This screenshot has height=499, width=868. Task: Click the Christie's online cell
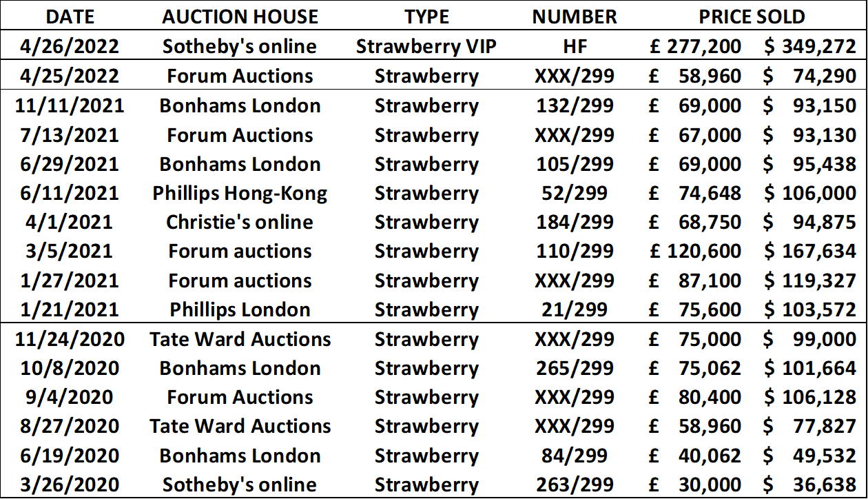240,223
